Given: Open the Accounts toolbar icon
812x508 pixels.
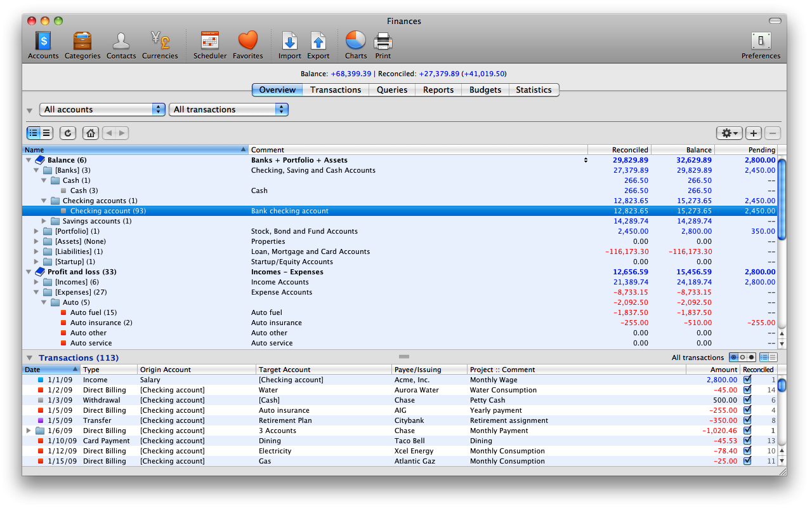Looking at the screenshot, I should [43, 42].
